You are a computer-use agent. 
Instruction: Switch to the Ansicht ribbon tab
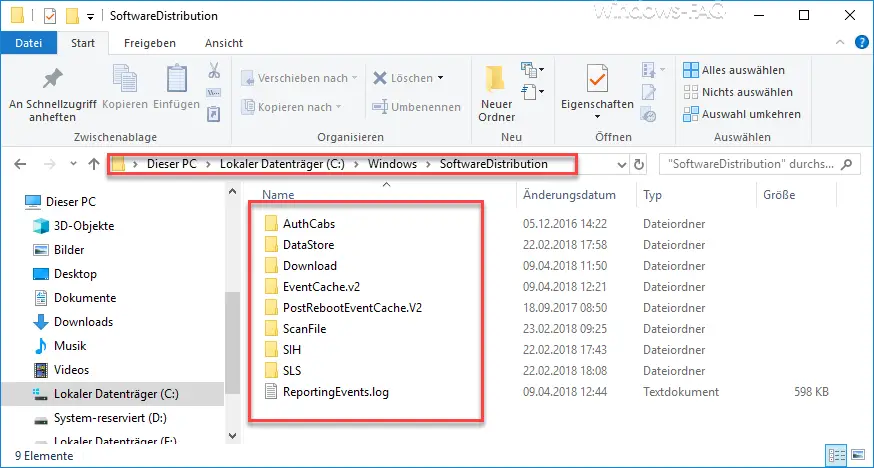(224, 43)
